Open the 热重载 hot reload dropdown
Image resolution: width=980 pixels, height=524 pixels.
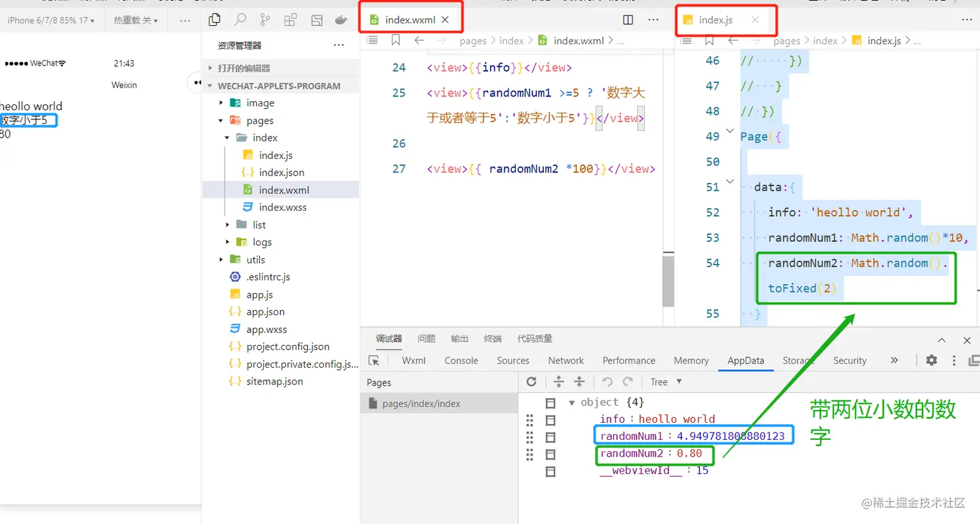point(136,21)
